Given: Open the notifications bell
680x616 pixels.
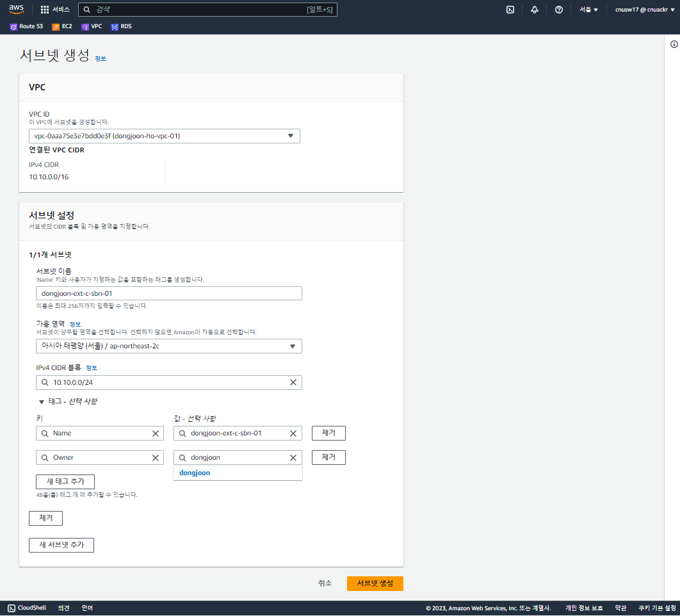Looking at the screenshot, I should 535,10.
